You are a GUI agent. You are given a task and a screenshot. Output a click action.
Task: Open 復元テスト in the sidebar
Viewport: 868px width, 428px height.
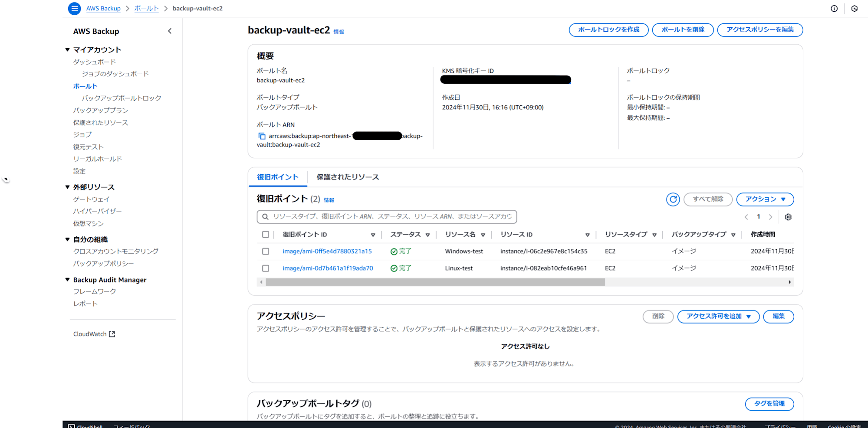tap(89, 147)
